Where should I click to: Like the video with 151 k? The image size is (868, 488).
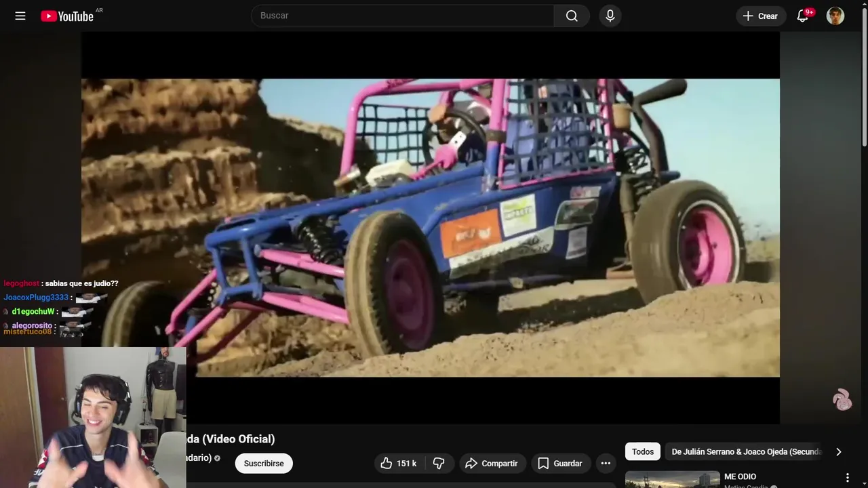(399, 464)
